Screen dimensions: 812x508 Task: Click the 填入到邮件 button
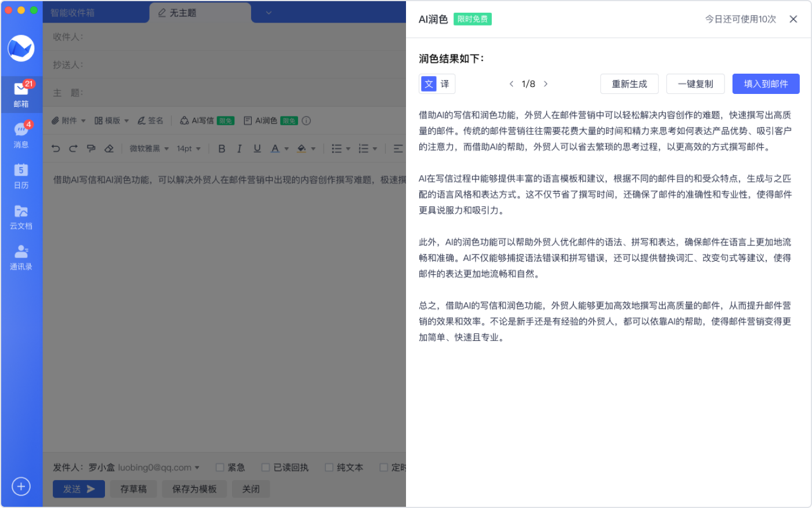pos(766,84)
